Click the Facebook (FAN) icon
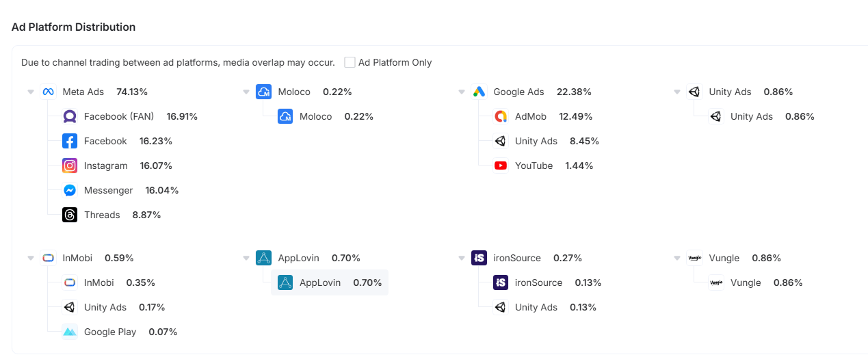The image size is (868, 357). click(70, 117)
